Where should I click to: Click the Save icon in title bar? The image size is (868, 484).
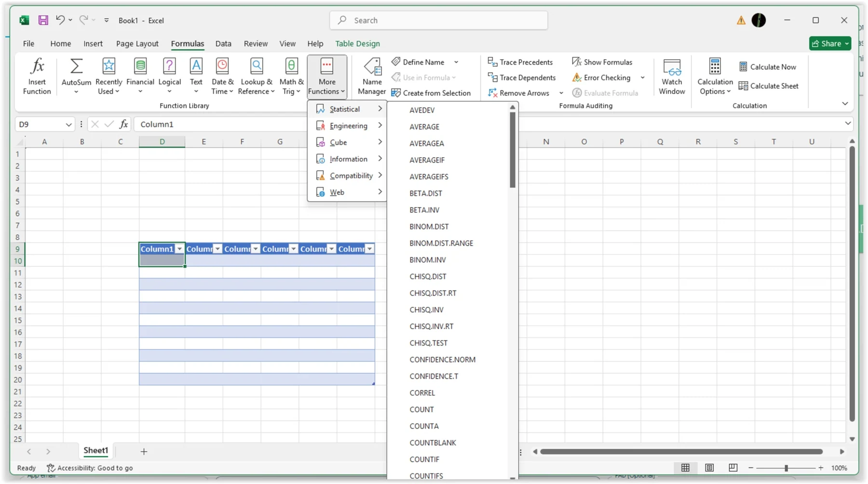(43, 20)
